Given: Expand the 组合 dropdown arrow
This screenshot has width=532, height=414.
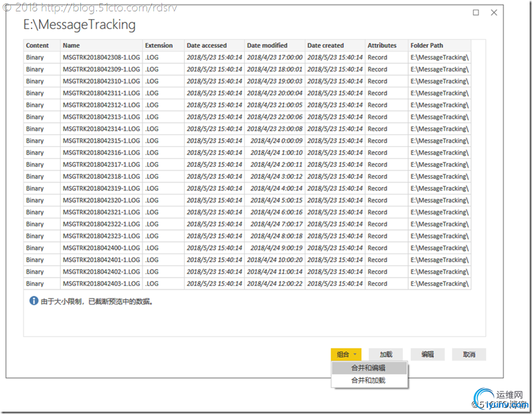Looking at the screenshot, I should point(355,354).
